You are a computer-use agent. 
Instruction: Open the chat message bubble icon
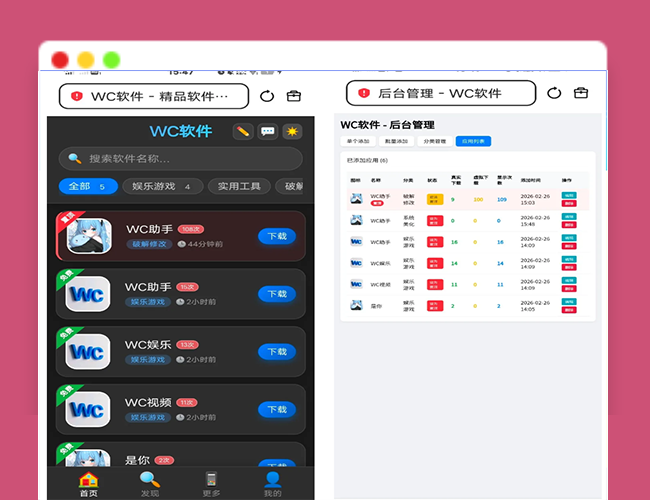coord(267,132)
